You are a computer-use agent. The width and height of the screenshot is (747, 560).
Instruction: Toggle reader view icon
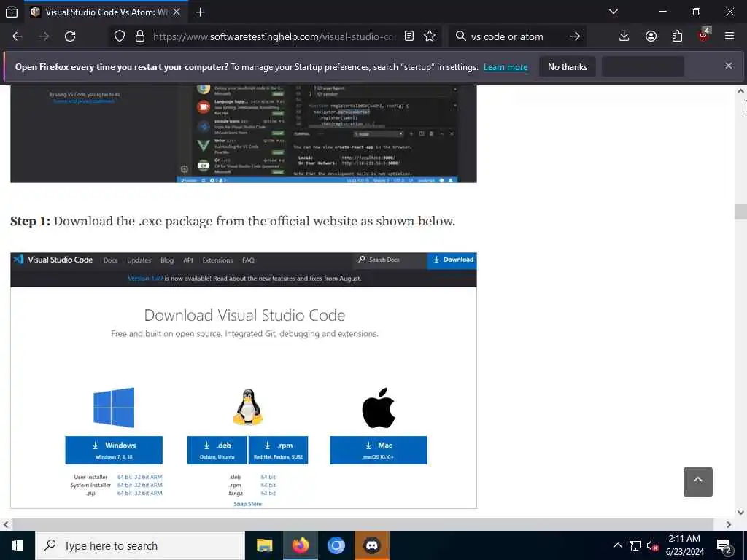pyautogui.click(x=409, y=36)
